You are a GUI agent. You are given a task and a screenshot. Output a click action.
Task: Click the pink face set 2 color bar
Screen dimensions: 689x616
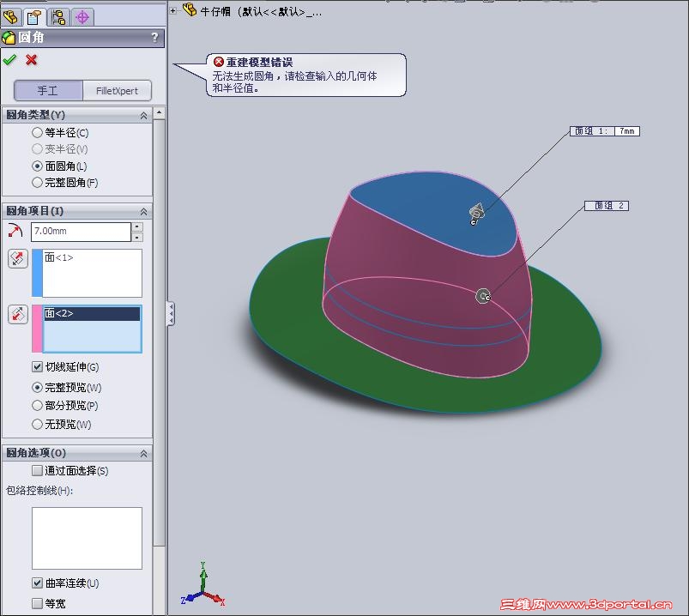coord(38,329)
